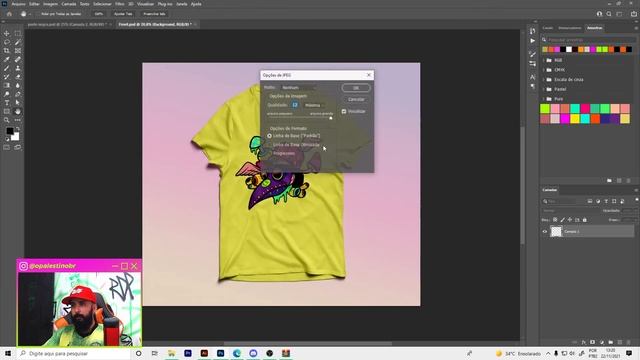Open the Imagem menu

point(51,4)
